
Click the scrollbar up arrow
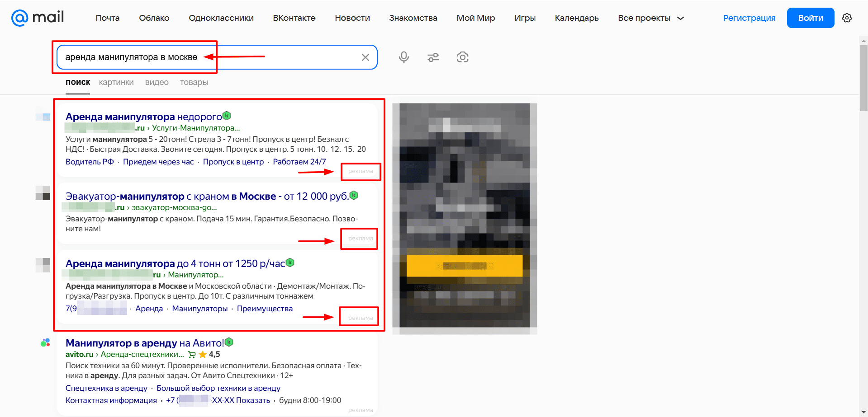tap(863, 41)
